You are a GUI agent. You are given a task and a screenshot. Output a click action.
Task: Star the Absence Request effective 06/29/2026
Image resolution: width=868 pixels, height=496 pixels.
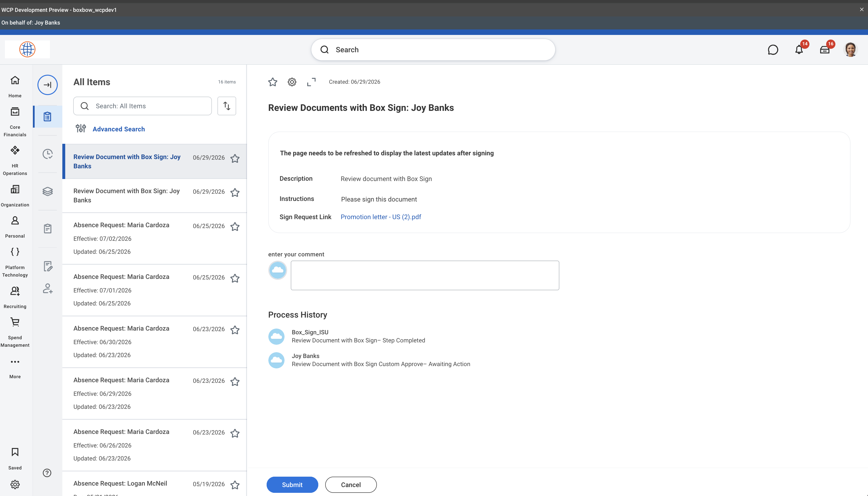[x=235, y=382]
